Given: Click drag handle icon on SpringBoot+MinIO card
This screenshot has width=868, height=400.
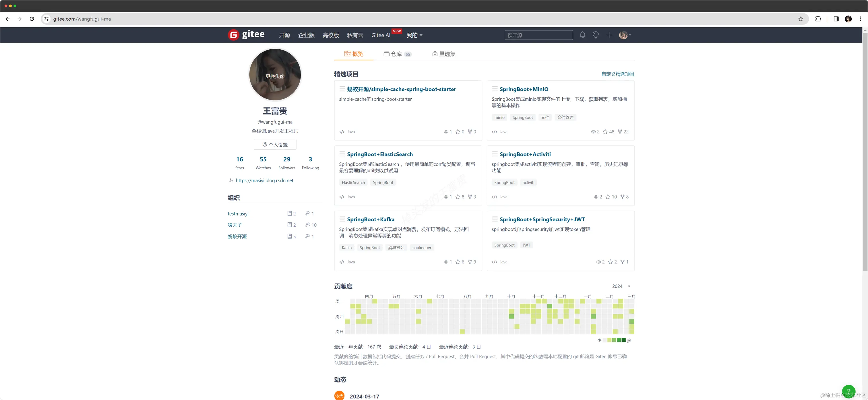Looking at the screenshot, I should pyautogui.click(x=495, y=89).
